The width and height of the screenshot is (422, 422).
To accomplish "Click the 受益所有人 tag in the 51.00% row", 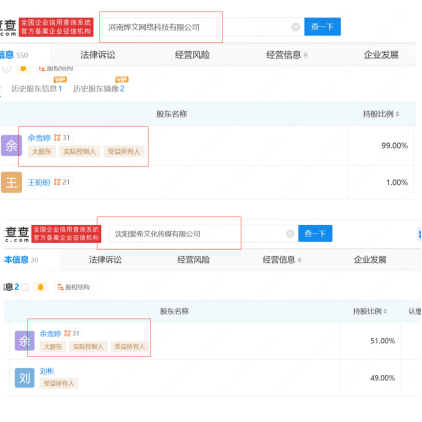I will tap(130, 347).
